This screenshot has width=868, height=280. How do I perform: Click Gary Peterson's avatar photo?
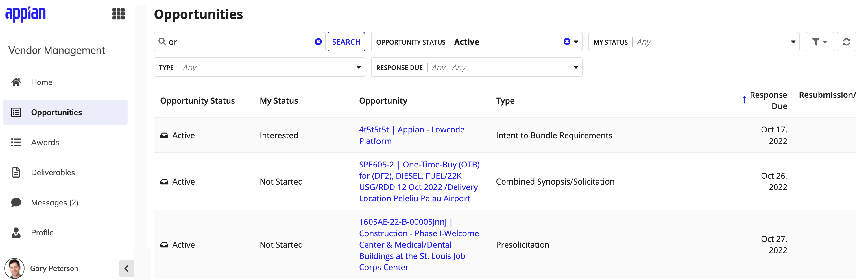coord(14,268)
